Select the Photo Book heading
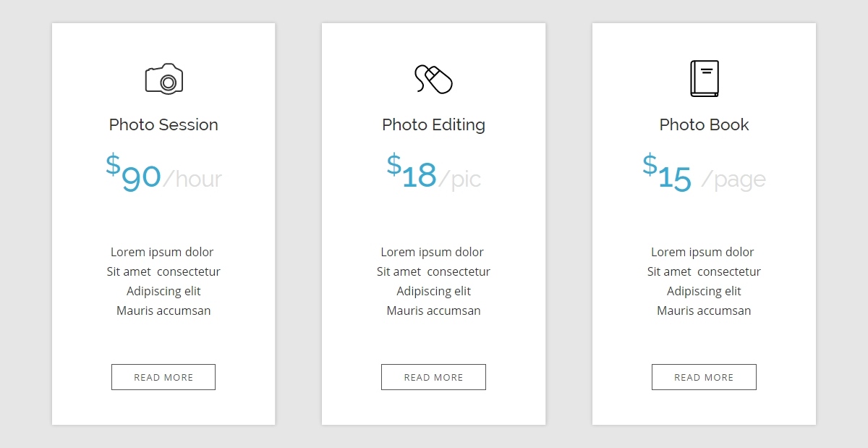Image resolution: width=868 pixels, height=448 pixels. [x=704, y=124]
